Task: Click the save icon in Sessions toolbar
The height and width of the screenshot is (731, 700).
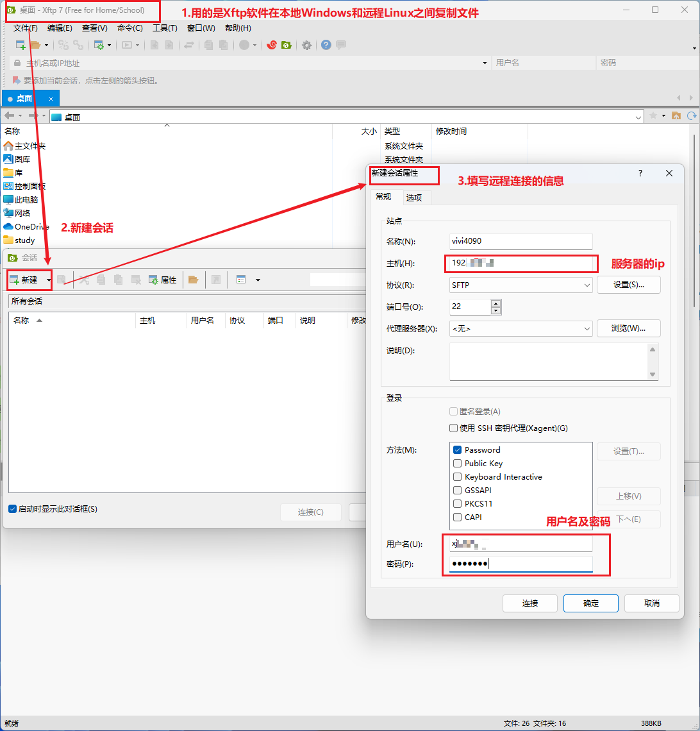Action: (62, 280)
